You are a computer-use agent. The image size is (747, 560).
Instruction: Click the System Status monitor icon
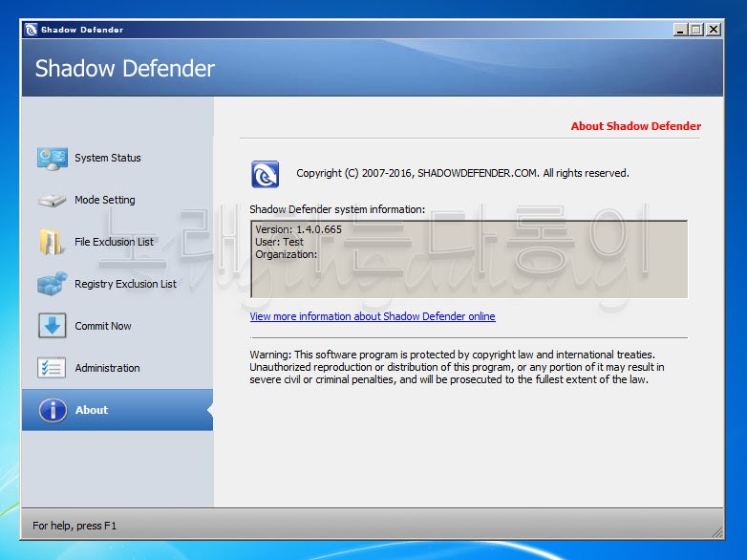(52, 159)
